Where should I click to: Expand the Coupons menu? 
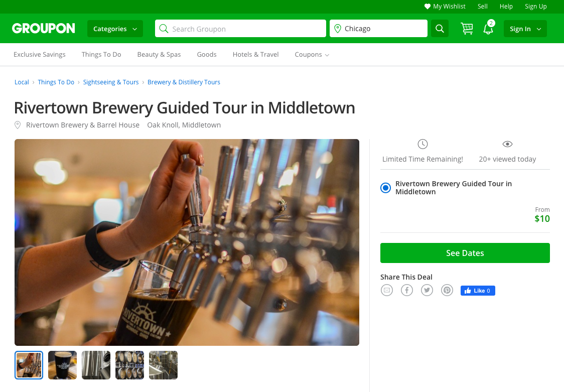312,55
